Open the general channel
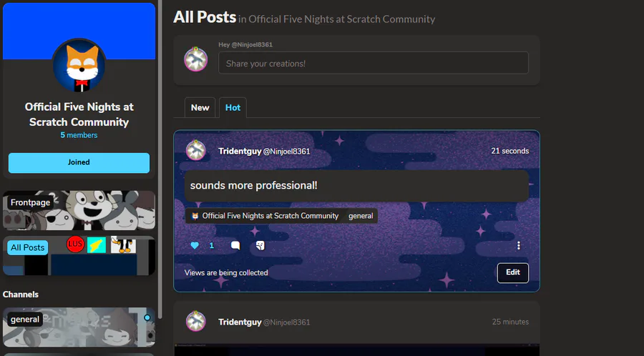The width and height of the screenshot is (644, 356). [x=79, y=327]
